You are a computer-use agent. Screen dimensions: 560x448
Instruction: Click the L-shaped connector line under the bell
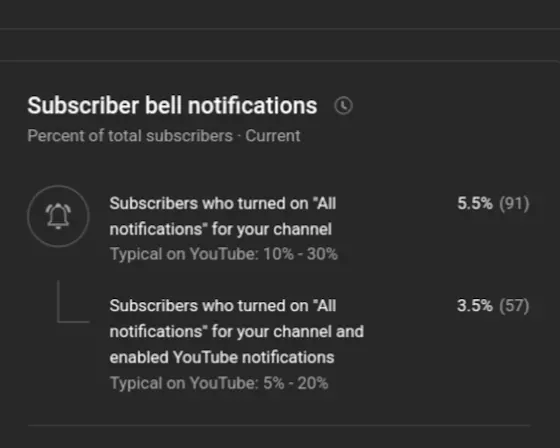[73, 302]
